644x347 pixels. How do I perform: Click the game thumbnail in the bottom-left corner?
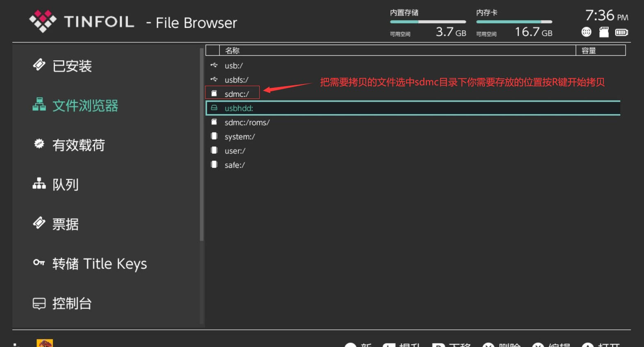pos(45,343)
